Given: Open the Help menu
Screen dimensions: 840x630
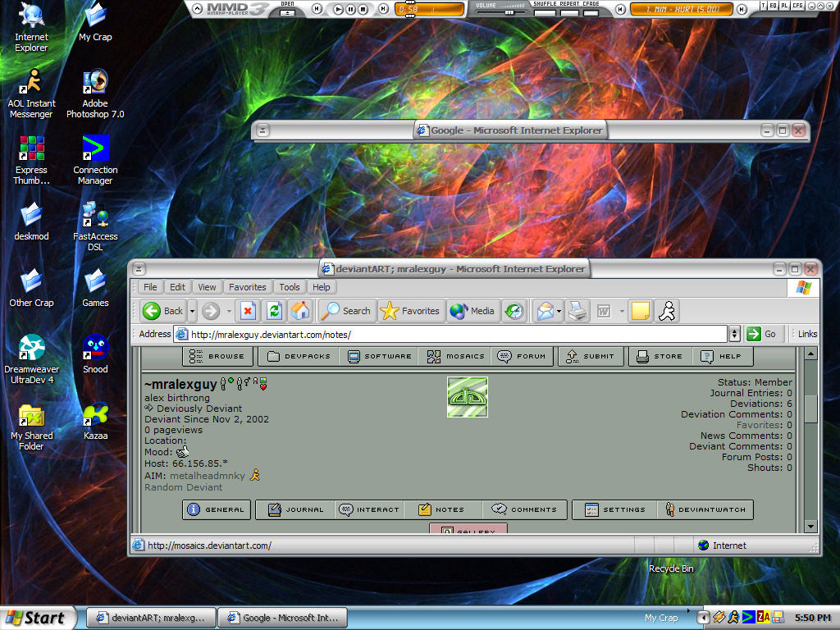Looking at the screenshot, I should tap(322, 287).
